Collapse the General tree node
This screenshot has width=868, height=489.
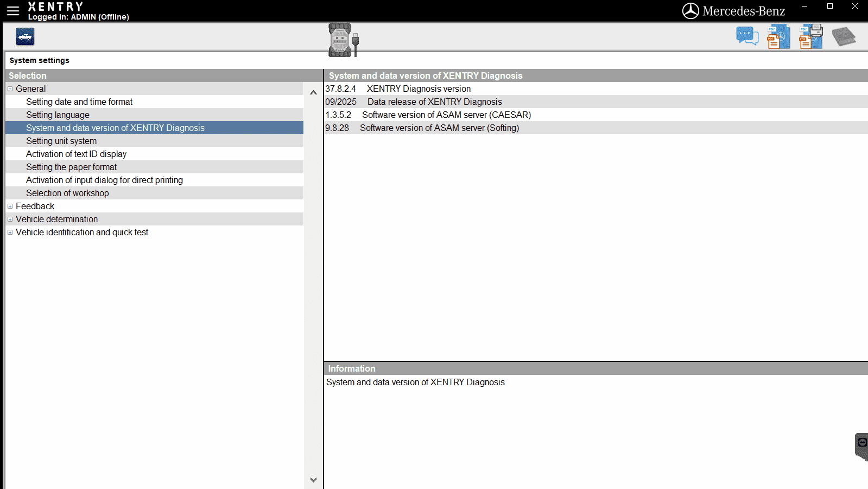[10, 89]
